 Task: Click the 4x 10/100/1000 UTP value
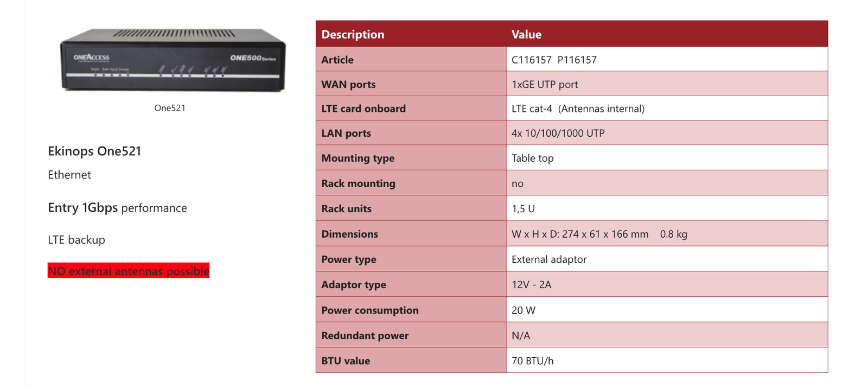(x=558, y=133)
